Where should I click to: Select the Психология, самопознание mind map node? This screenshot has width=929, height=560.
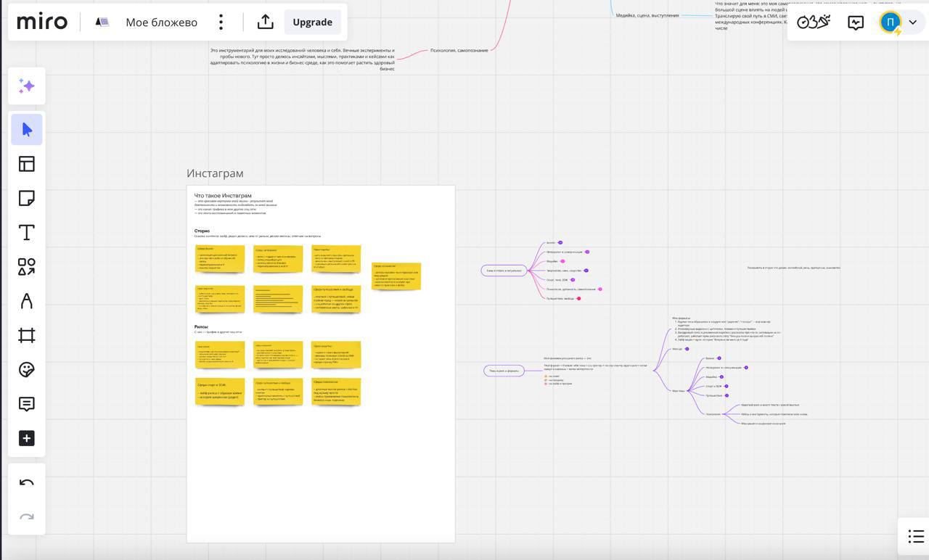coord(459,50)
